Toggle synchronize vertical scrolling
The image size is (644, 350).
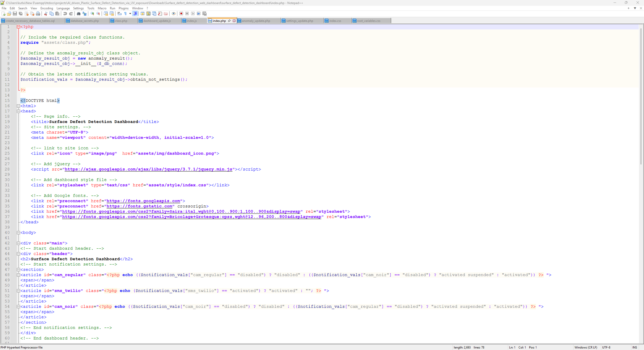[106, 13]
